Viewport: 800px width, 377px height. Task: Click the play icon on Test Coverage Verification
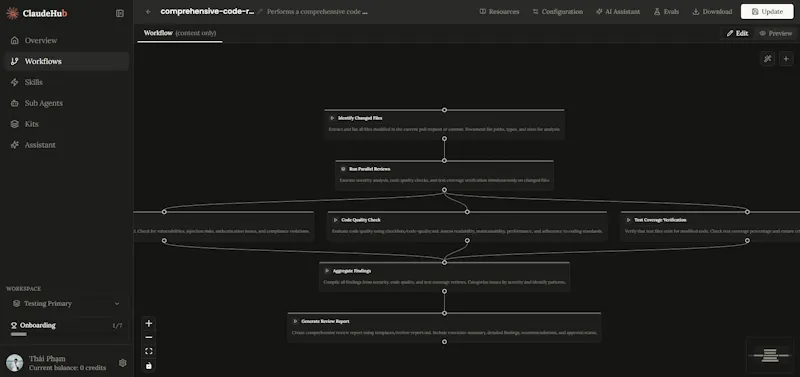pyautogui.click(x=629, y=220)
